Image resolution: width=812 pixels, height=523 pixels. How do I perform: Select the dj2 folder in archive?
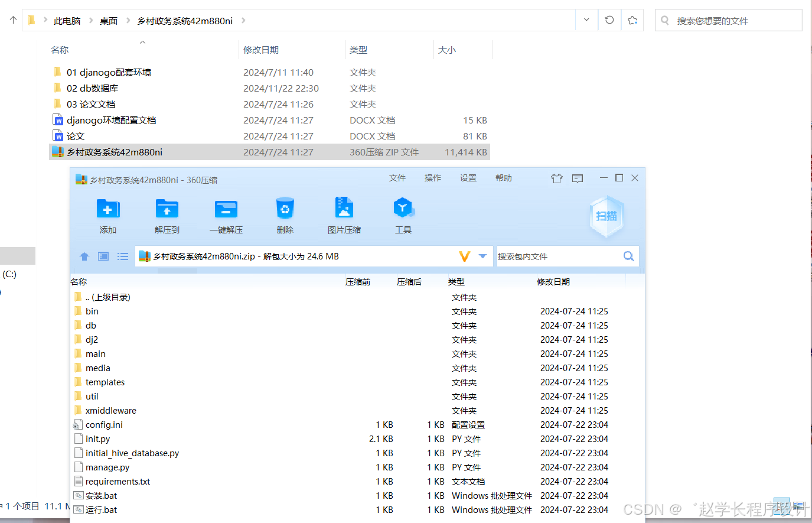click(92, 340)
